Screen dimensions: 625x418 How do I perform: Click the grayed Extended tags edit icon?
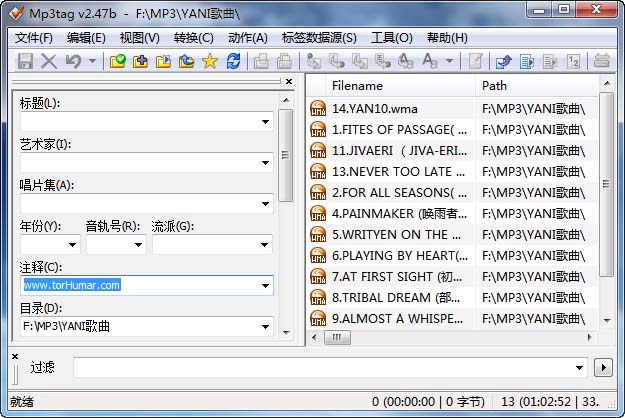pyautogui.click(x=475, y=61)
